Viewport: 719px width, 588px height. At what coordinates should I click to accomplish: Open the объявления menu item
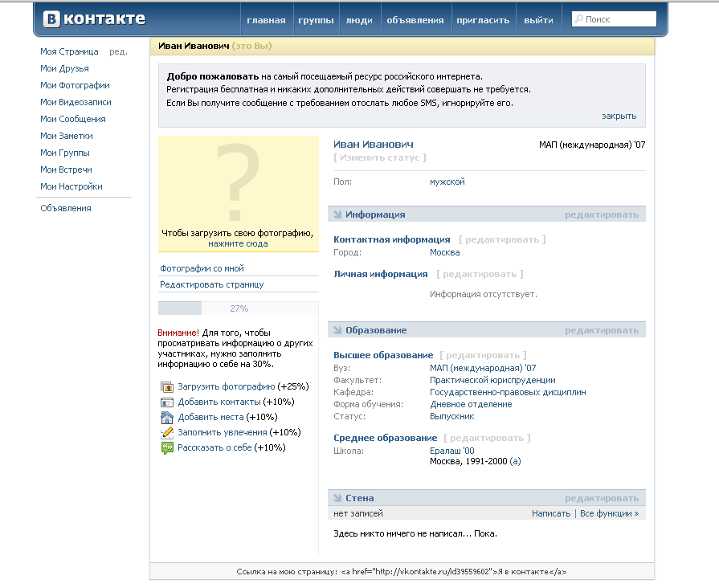(415, 20)
